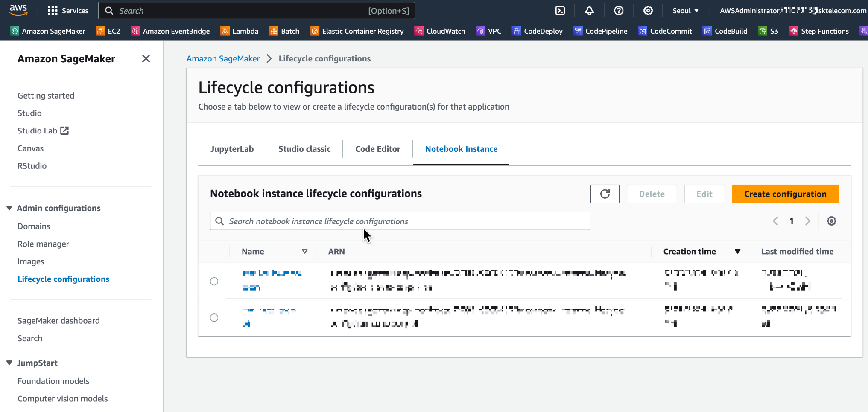Open Images in the sidebar

click(x=31, y=261)
